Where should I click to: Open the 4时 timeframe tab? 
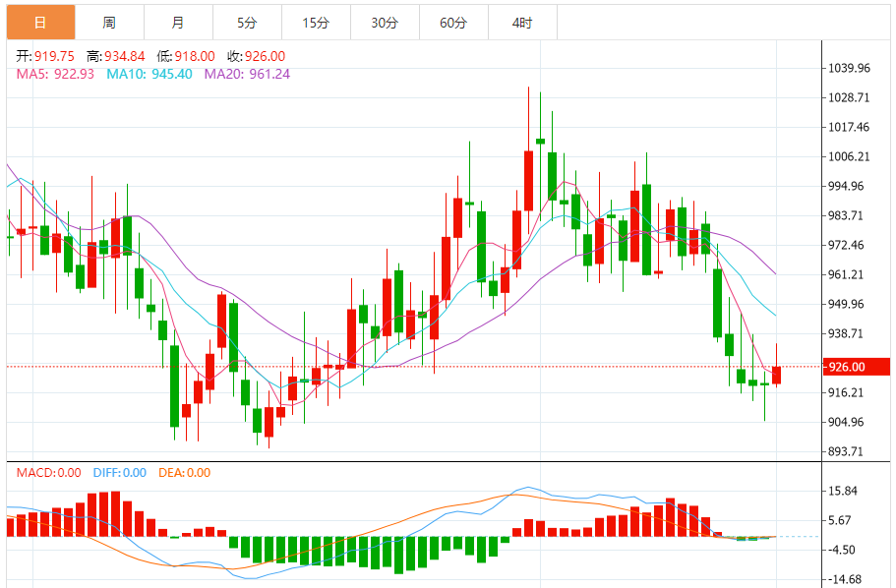click(x=523, y=23)
